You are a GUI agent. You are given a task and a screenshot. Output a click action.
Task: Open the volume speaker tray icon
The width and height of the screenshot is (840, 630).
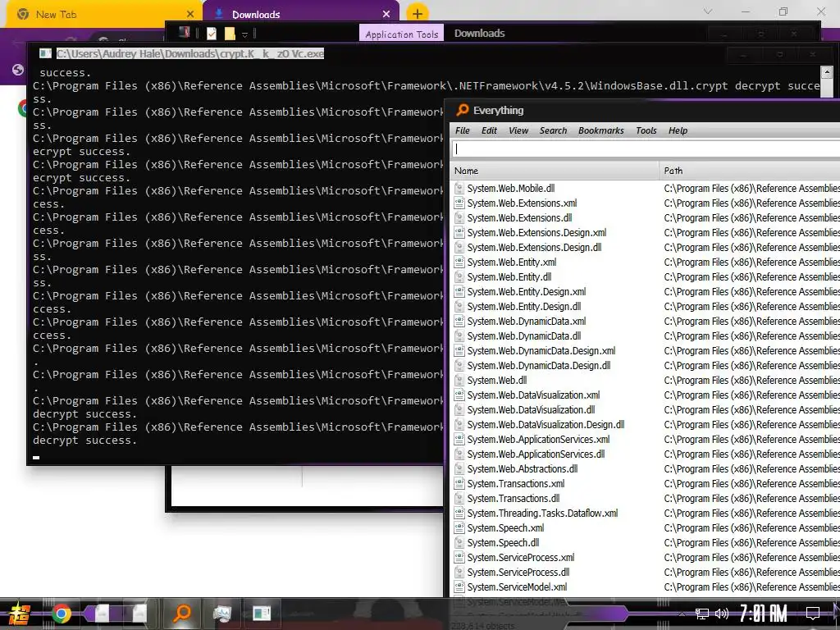[x=722, y=614]
